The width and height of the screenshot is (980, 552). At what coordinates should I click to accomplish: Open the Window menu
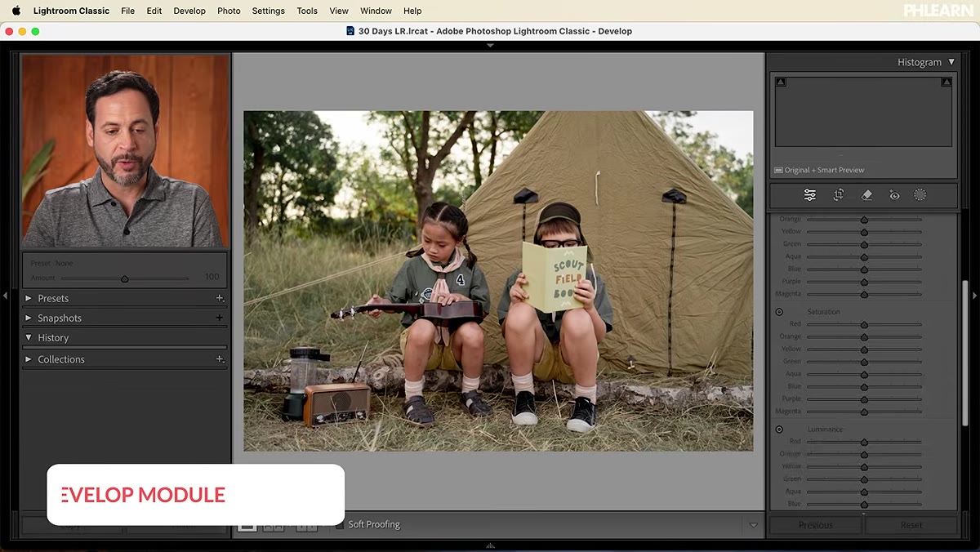click(376, 11)
